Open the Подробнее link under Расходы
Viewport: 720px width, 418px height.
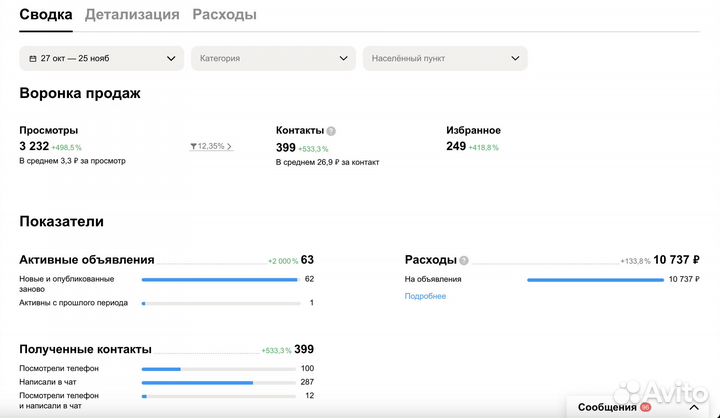tap(425, 296)
